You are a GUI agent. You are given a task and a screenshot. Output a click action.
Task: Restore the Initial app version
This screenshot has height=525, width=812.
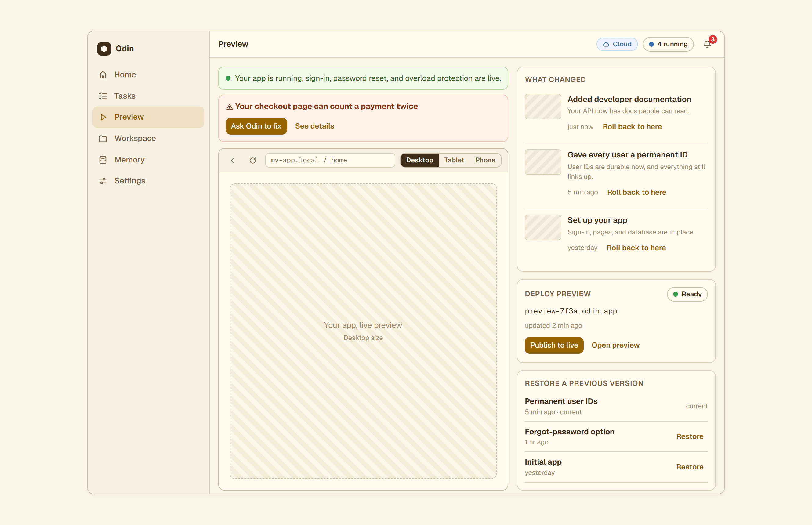[x=690, y=467]
